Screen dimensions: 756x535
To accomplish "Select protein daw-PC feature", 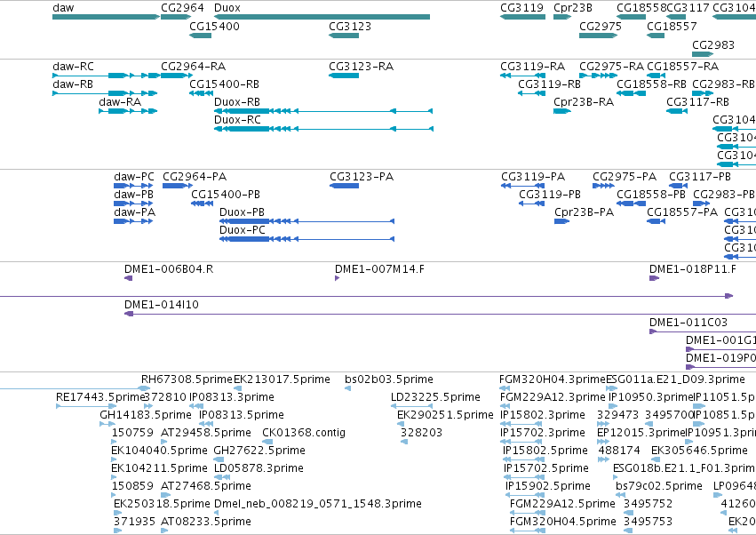I will point(133,185).
